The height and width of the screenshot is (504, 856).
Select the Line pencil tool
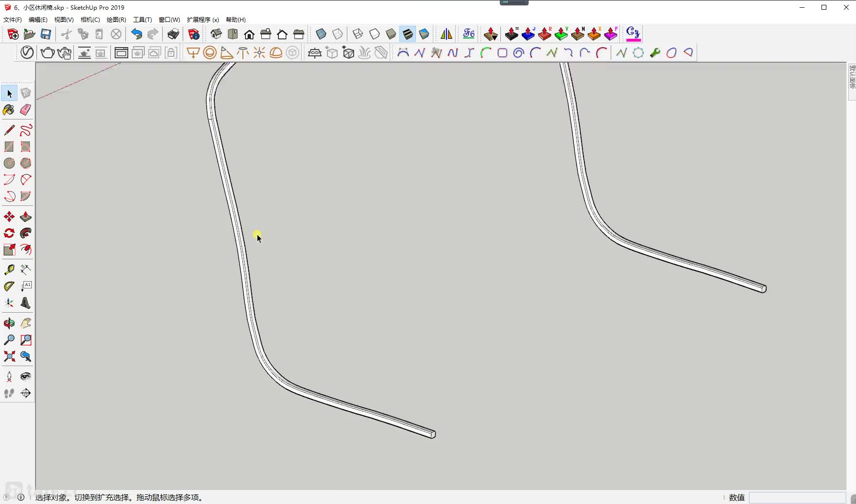[9, 130]
